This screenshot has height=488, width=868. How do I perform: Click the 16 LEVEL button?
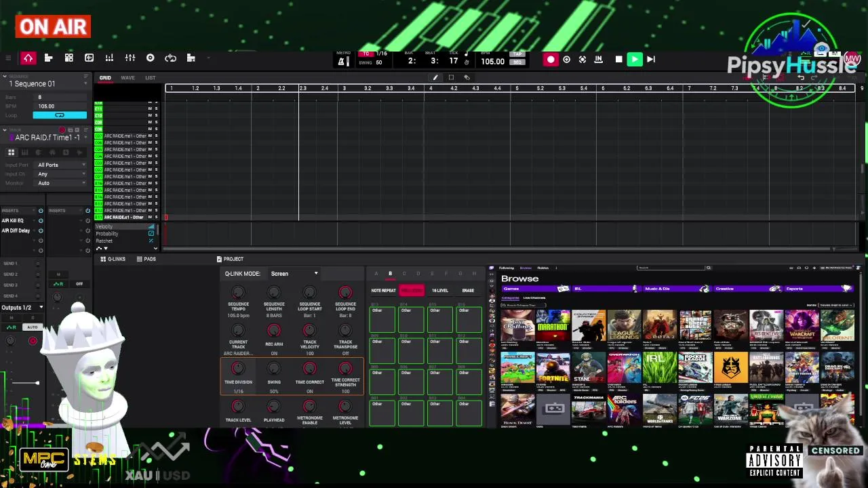coord(439,291)
